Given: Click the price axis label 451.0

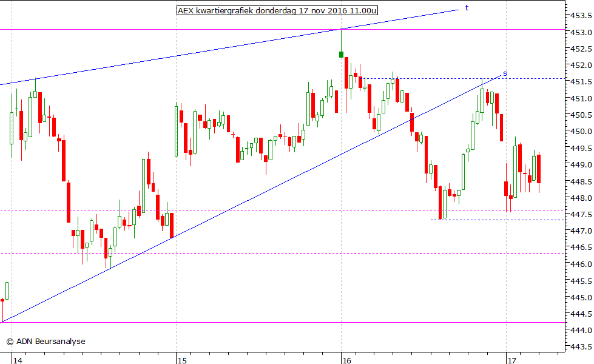Looking at the screenshot, I should coord(581,98).
